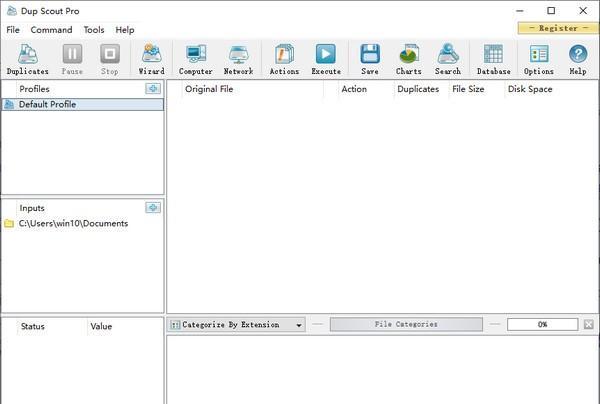Click the Value column header
This screenshot has height=404, width=600.
pyautogui.click(x=126, y=326)
